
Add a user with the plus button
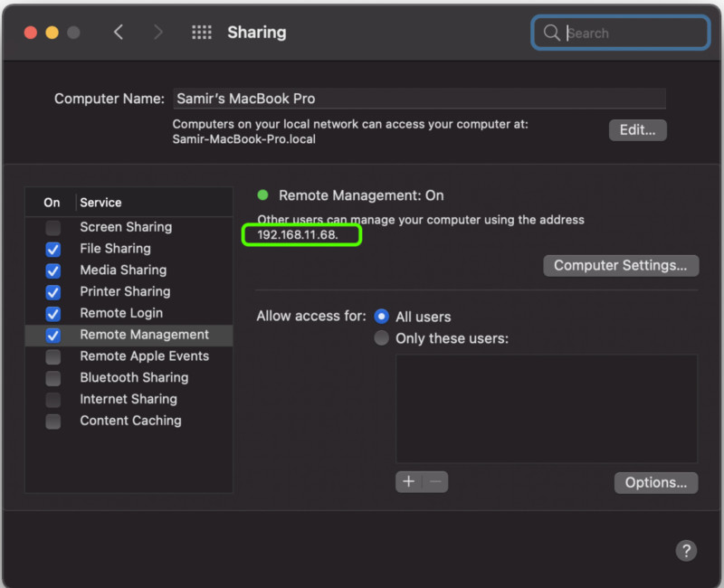(x=409, y=482)
